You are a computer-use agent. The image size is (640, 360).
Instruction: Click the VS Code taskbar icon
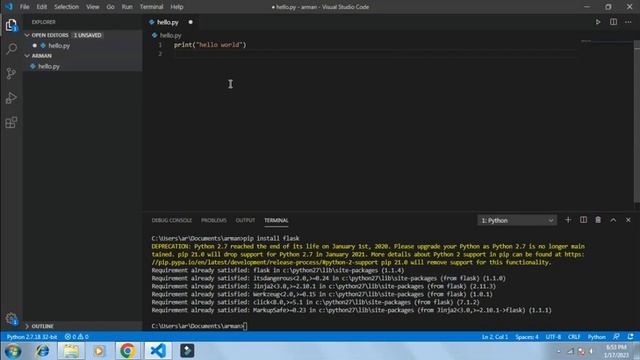[158, 351]
